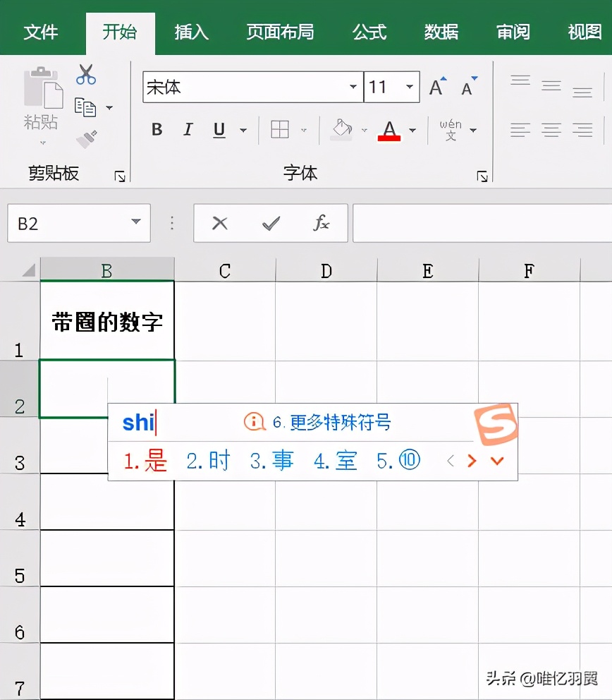
Task: Switch to the 数据 tab
Action: (x=441, y=32)
